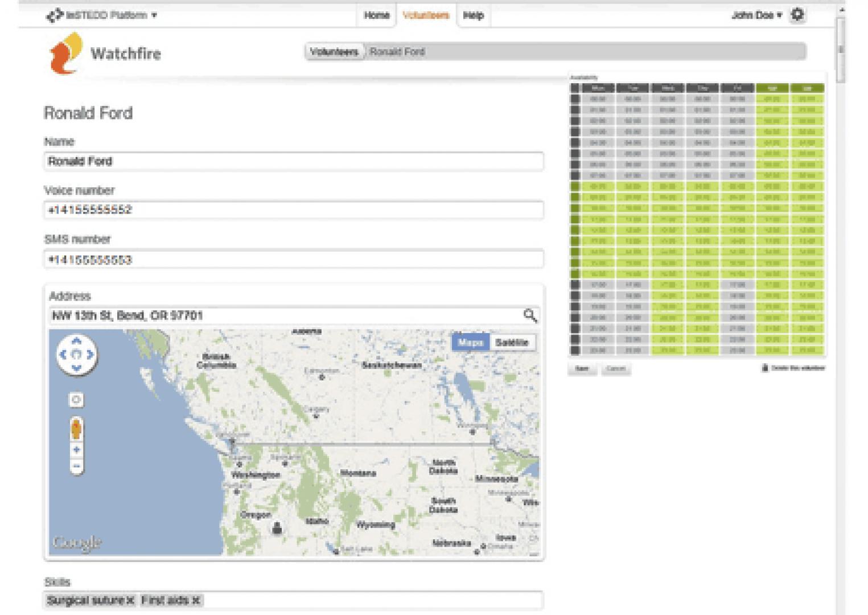Toggle Wednesday 17:00 availability cell

668,285
